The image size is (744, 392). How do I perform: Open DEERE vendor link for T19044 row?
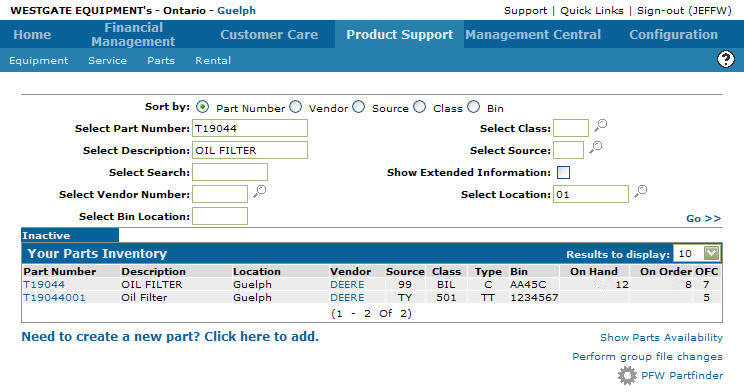coord(347,284)
